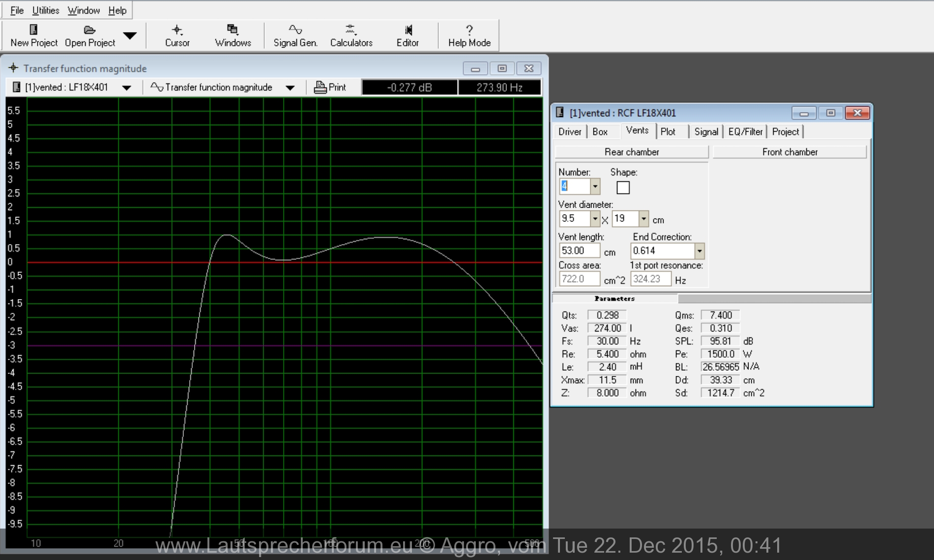Expand the End Correction 0.614 dropdown

tap(699, 251)
